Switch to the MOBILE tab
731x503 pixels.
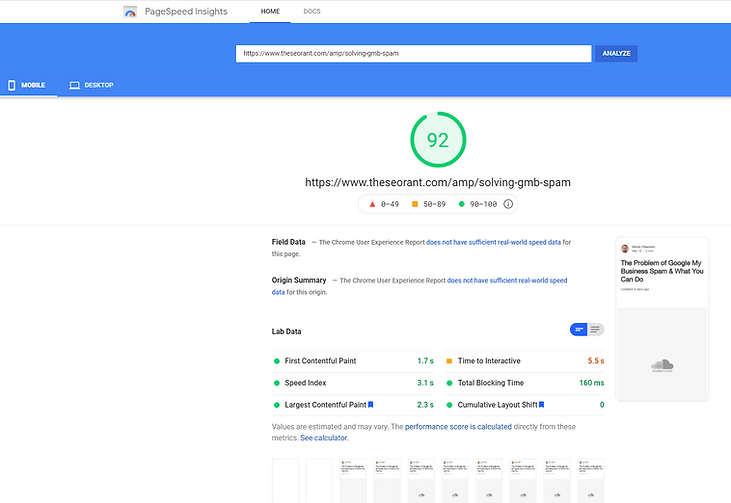pos(28,85)
